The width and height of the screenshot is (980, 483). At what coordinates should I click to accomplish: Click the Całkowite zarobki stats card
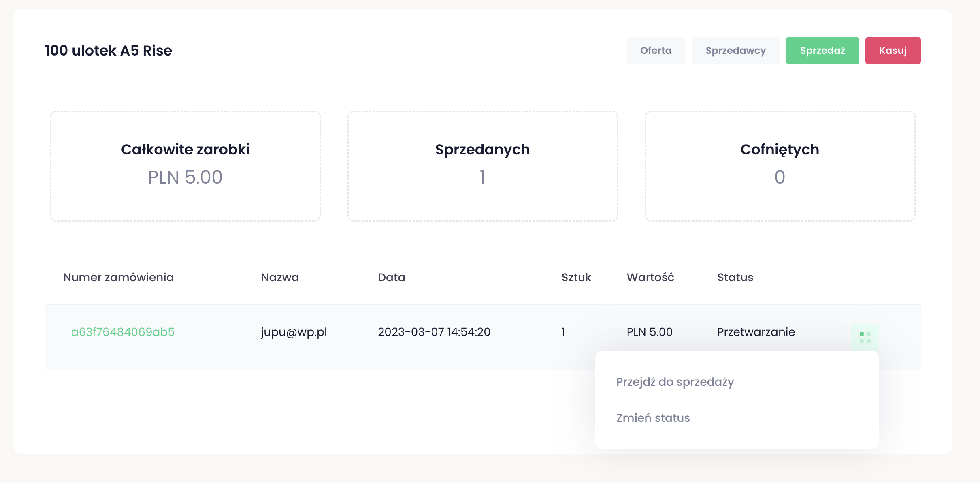click(x=185, y=166)
